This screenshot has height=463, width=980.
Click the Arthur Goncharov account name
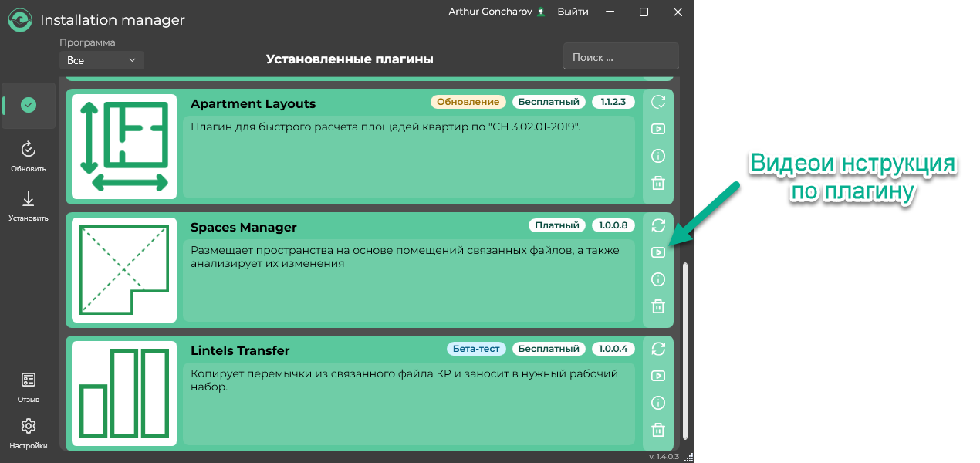(489, 12)
